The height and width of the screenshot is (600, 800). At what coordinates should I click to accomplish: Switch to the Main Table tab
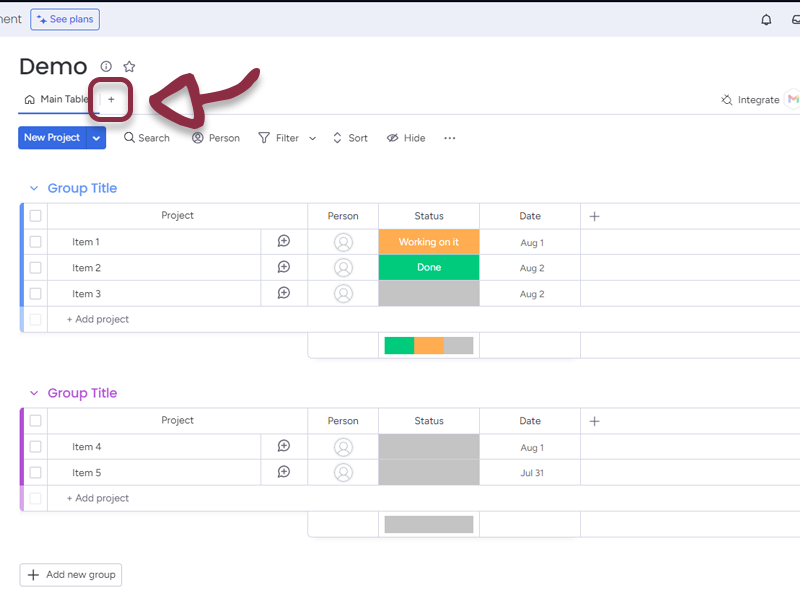point(56,100)
